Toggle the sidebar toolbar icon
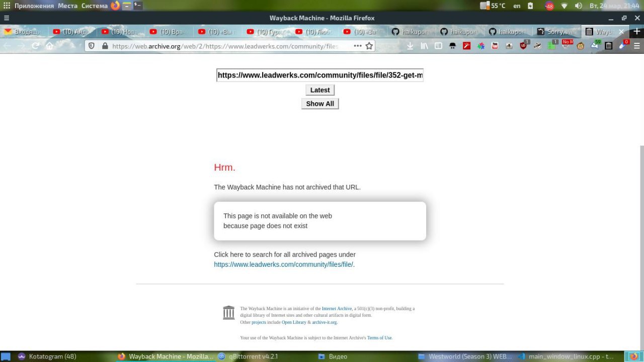Screen dimensions: 644x362 click(x=438, y=46)
